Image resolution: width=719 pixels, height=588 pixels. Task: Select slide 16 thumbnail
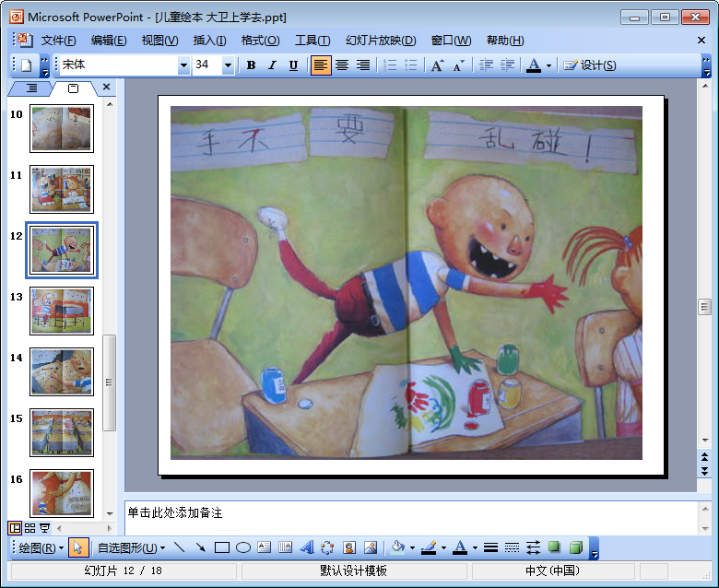[62, 494]
